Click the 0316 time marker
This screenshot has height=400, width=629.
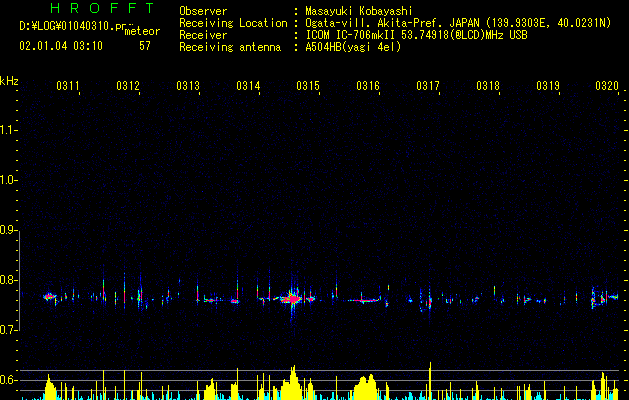pyautogui.click(x=368, y=85)
